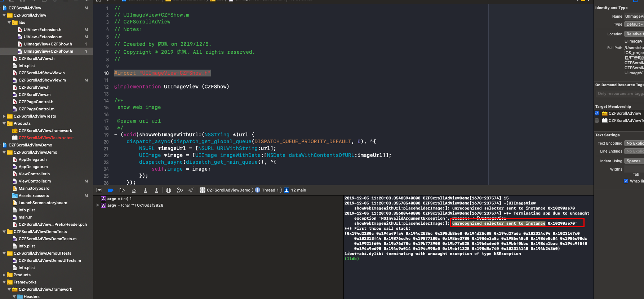Screen dimensions: 644x299
Task: Hide the debug area toggle icon
Action: tap(99, 190)
